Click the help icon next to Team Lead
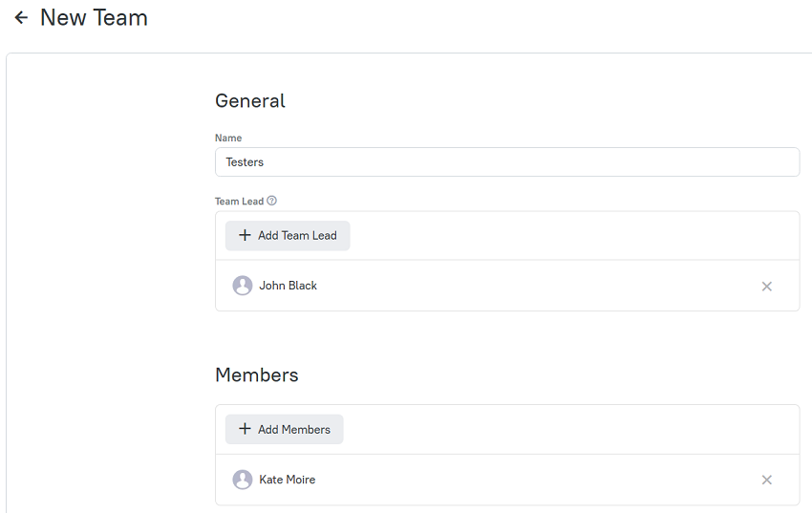The width and height of the screenshot is (812, 513). click(272, 201)
